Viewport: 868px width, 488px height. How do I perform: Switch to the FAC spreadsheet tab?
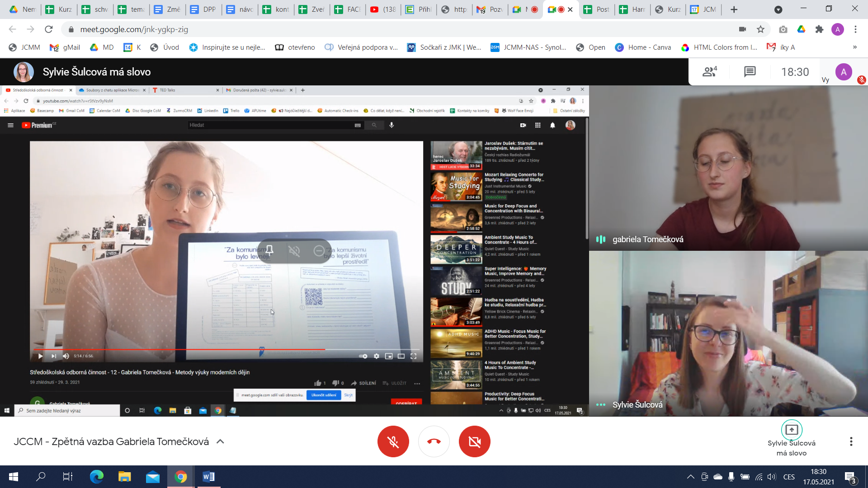click(x=347, y=9)
